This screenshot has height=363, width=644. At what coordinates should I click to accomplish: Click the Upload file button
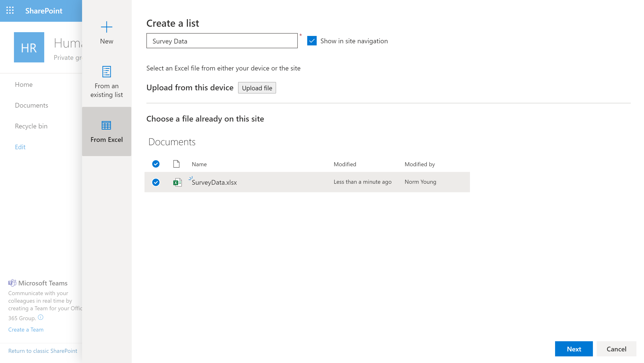coord(257,87)
